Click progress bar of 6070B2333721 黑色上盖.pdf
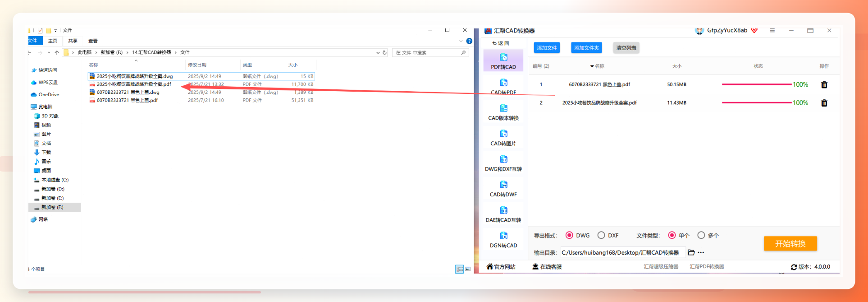The height and width of the screenshot is (302, 868). point(757,84)
